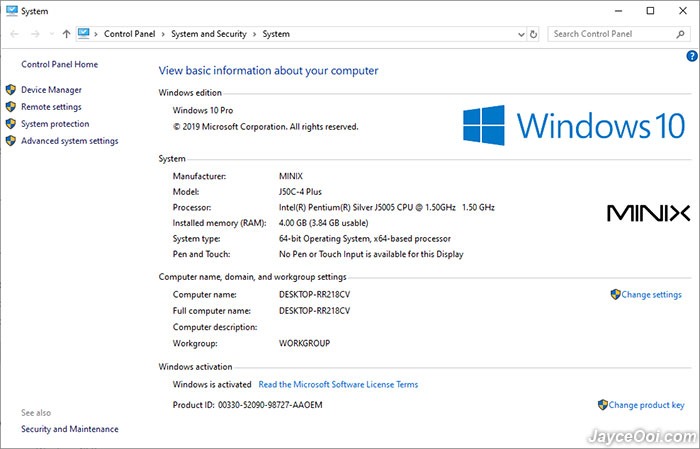Screen dimensions: 700x449
Task: Click the 'View basic information about your computer' heading
Action: (x=268, y=71)
